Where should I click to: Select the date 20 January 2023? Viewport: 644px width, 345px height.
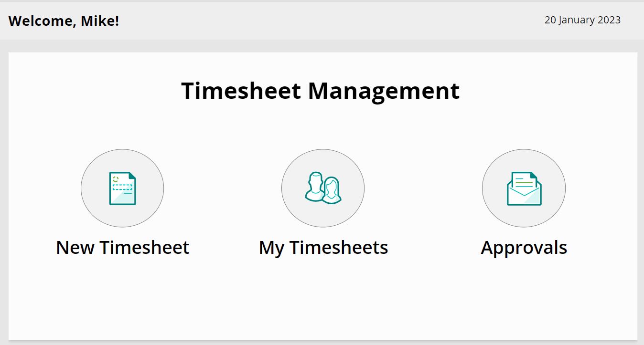point(583,20)
